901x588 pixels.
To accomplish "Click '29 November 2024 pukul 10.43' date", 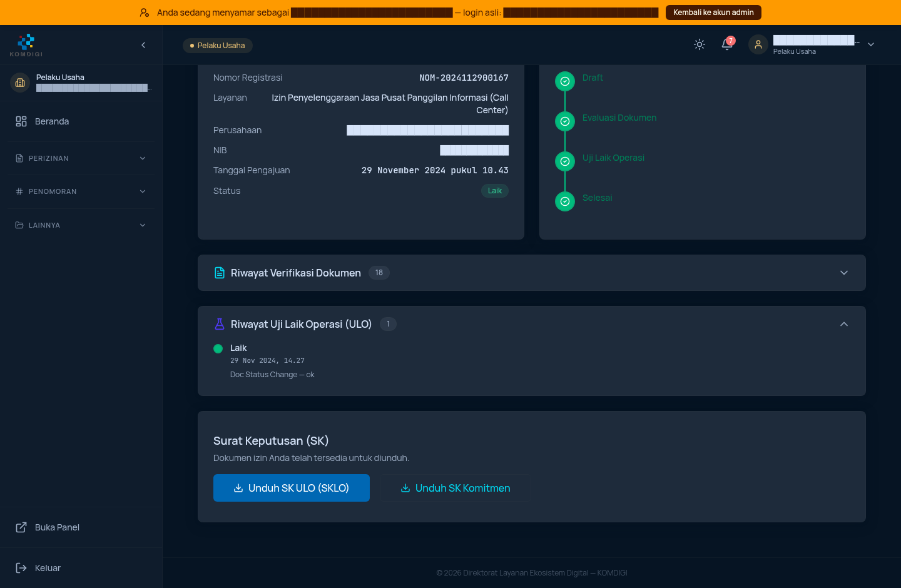I will point(435,170).
